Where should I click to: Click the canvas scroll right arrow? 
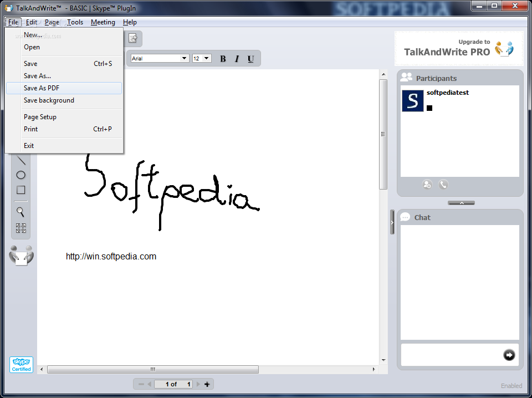tap(374, 369)
